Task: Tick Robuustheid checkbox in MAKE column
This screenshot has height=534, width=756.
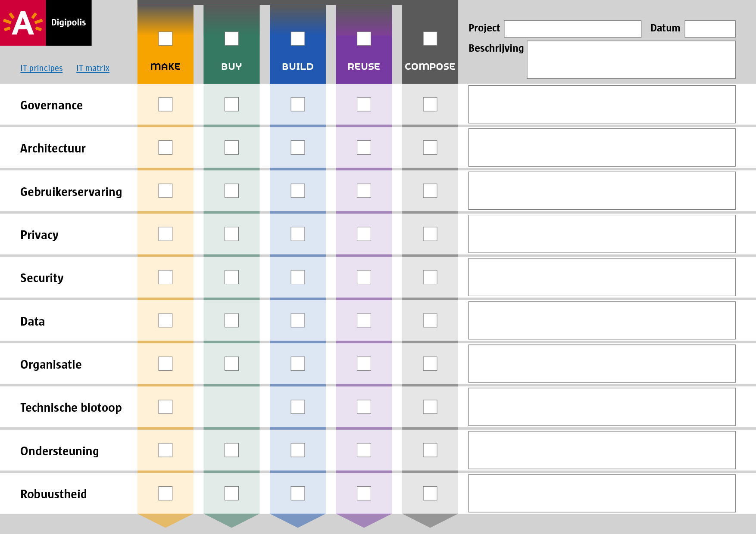Action: (x=166, y=493)
